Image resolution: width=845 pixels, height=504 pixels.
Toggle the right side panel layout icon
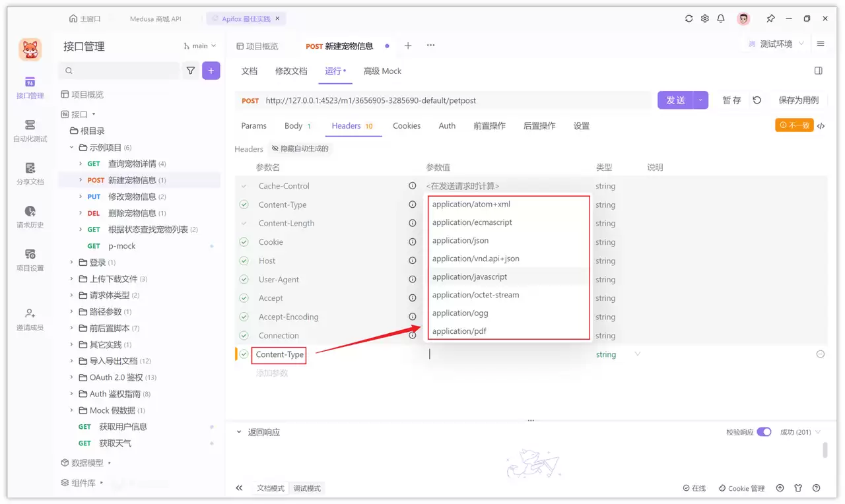(819, 71)
